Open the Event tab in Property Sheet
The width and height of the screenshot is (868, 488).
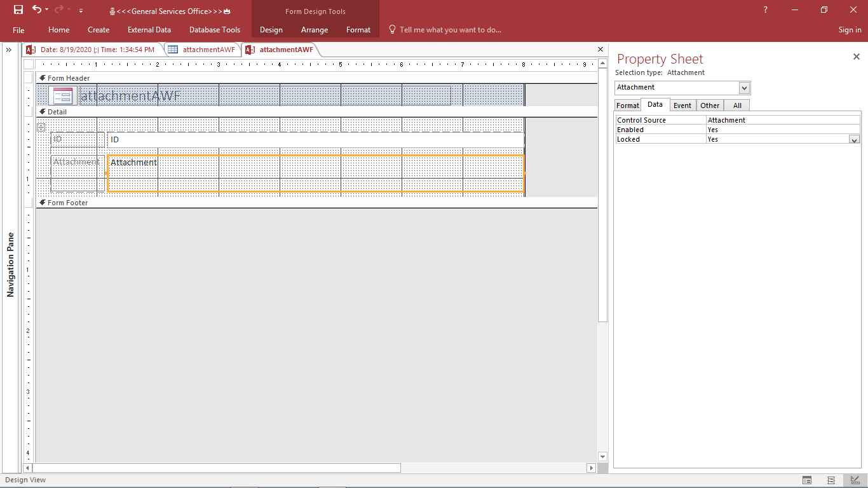click(682, 105)
